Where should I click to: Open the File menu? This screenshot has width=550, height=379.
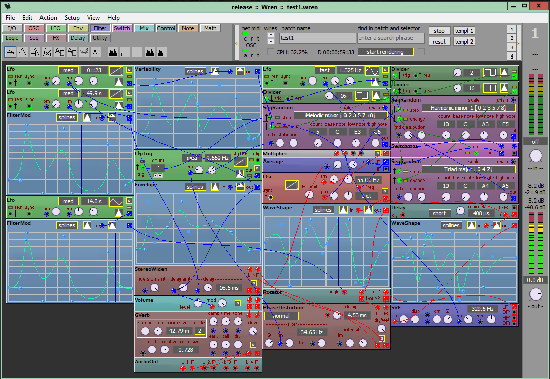click(x=10, y=18)
